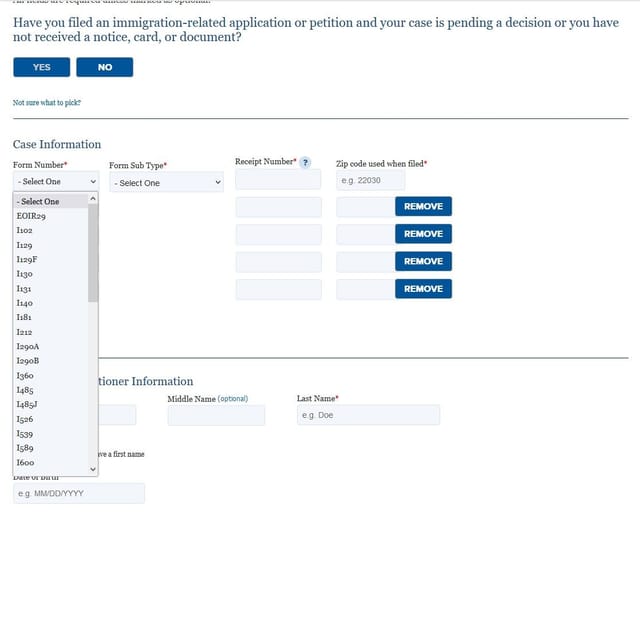Viewport: 640px width, 641px height.
Task: Click the dropdown list scroll down arrow
Action: click(x=93, y=469)
